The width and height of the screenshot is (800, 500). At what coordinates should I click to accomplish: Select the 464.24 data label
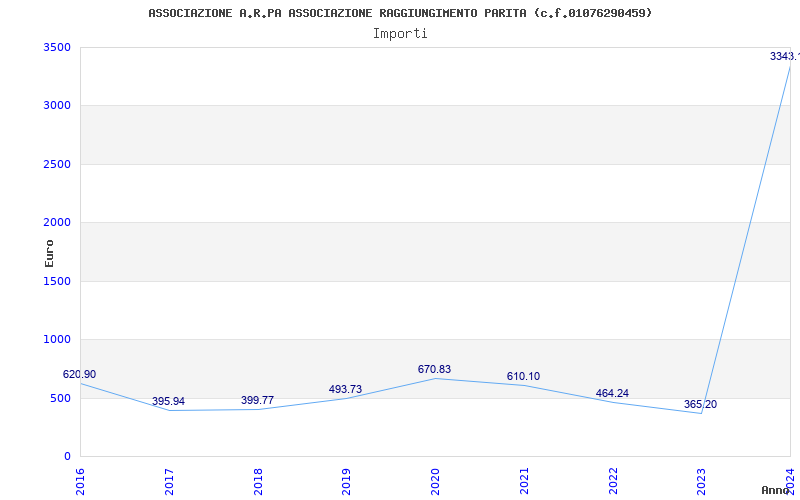(612, 393)
